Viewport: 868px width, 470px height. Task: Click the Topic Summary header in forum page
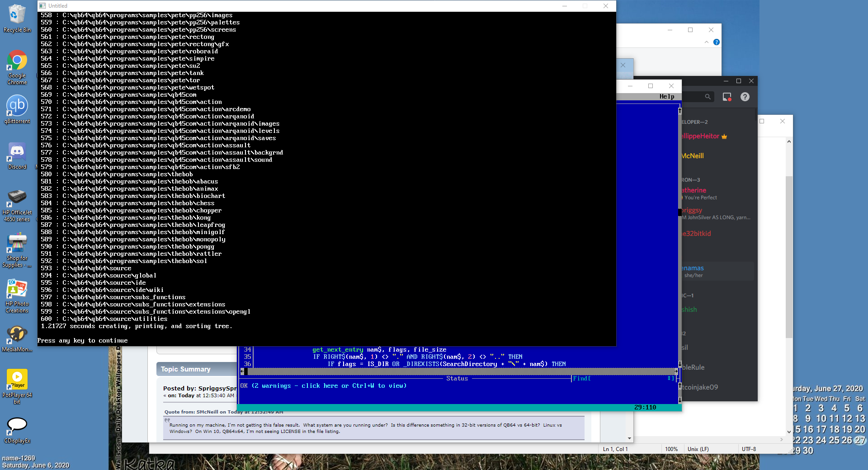click(x=186, y=369)
